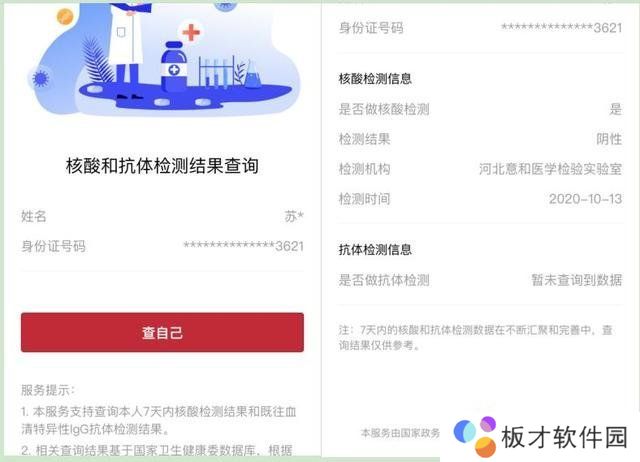640x462 pixels.
Task: Tap the red 查自己 button
Action: pos(162,332)
